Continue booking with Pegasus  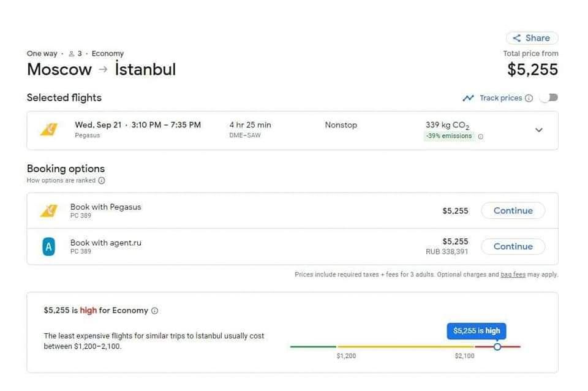click(513, 211)
